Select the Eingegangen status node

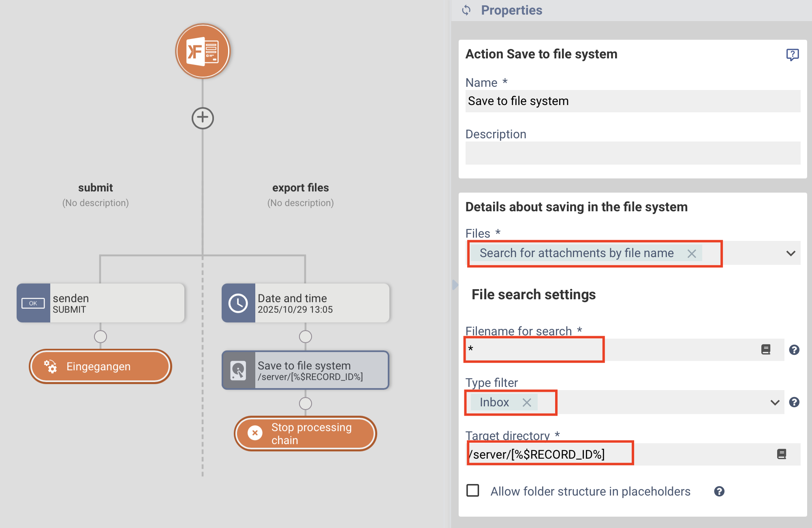click(100, 367)
